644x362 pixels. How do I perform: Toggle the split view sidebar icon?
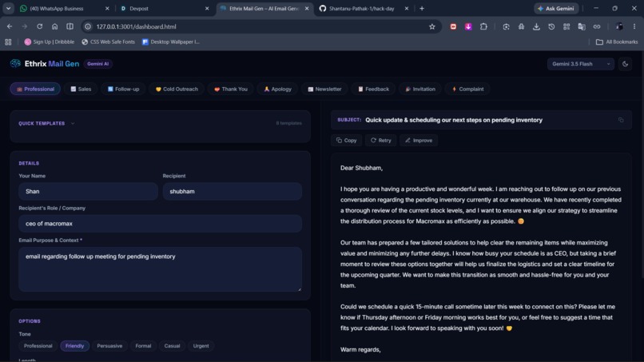click(x=70, y=26)
